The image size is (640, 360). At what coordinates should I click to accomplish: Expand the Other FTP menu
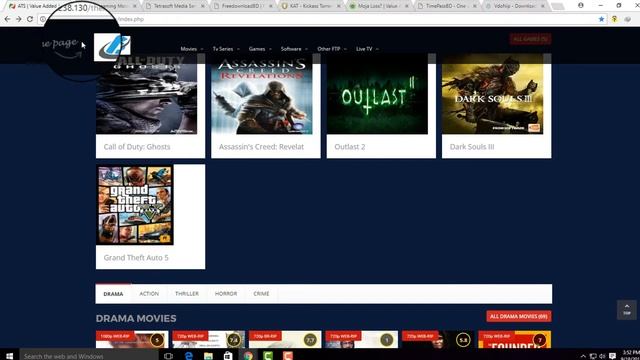(x=332, y=49)
